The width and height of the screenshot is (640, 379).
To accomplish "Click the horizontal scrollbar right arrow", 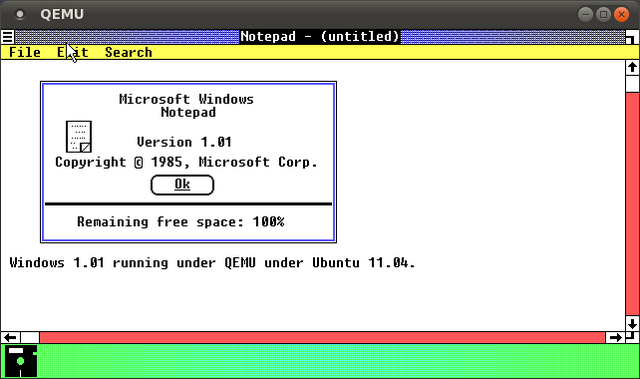I will pos(615,338).
